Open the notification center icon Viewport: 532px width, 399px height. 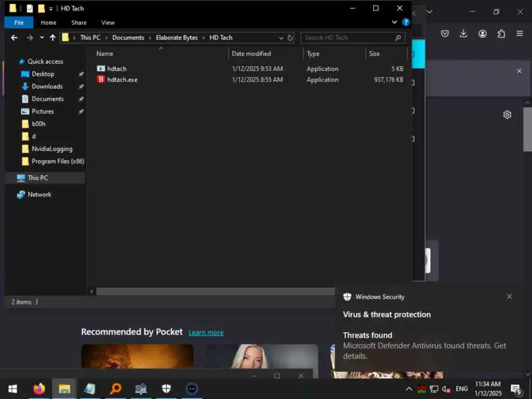coord(516,389)
